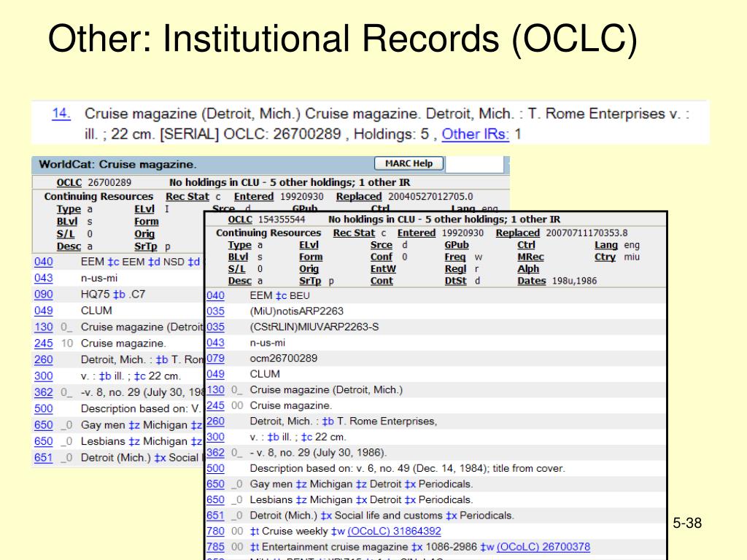Click Replaced label in record 26700289 window
The width and height of the screenshot is (747, 560).
pyautogui.click(x=359, y=197)
